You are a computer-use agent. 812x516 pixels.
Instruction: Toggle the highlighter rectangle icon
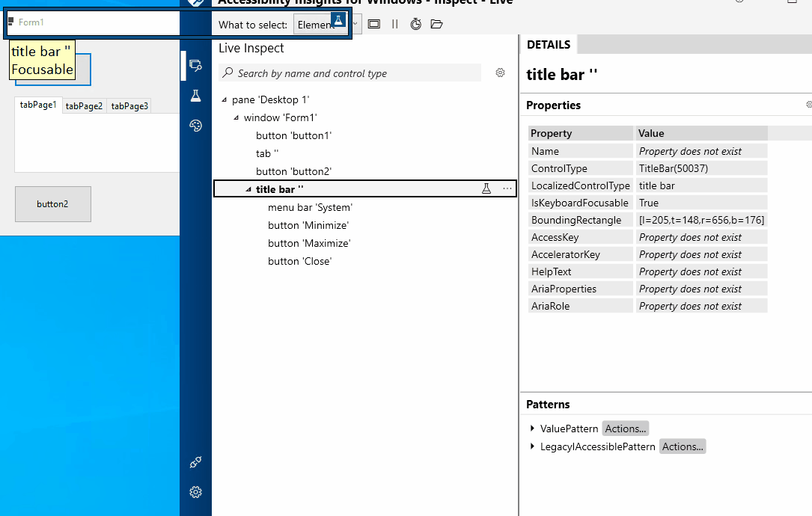[373, 23]
